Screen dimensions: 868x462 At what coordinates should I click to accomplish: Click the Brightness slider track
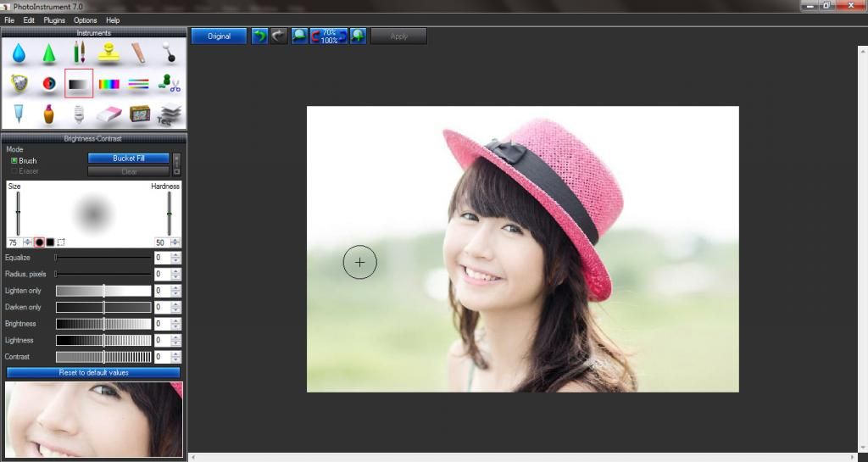(103, 324)
